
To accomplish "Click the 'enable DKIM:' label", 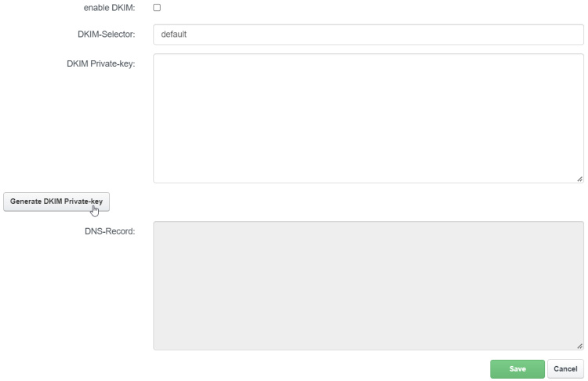I will coord(109,8).
